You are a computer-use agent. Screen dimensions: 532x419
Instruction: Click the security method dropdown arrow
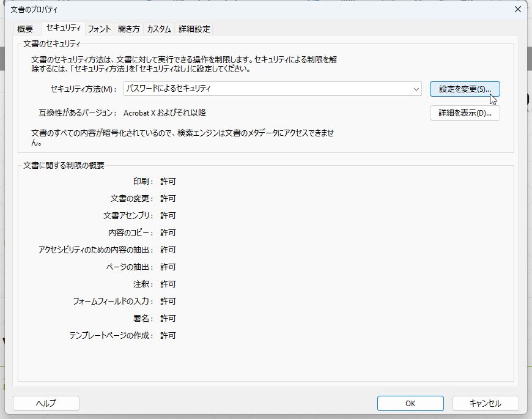415,89
